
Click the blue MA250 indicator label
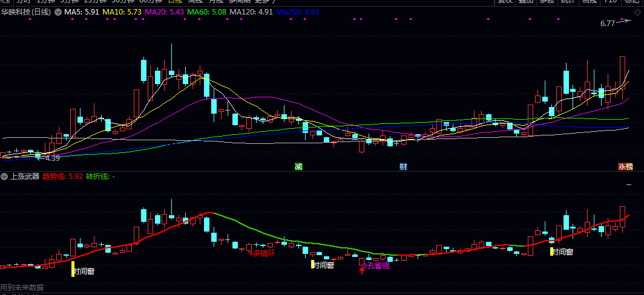[x=297, y=11]
